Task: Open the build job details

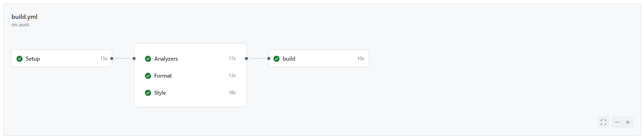Action: click(319, 58)
